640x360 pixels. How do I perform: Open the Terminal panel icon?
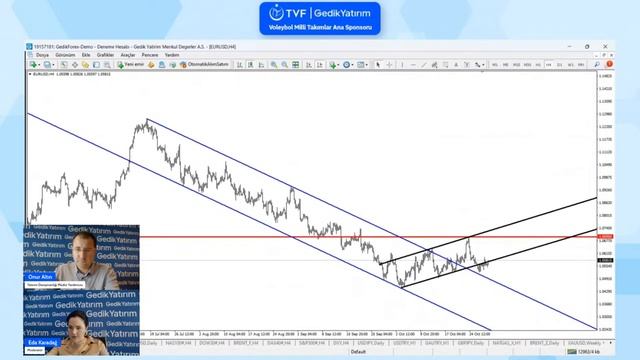(x=96, y=64)
